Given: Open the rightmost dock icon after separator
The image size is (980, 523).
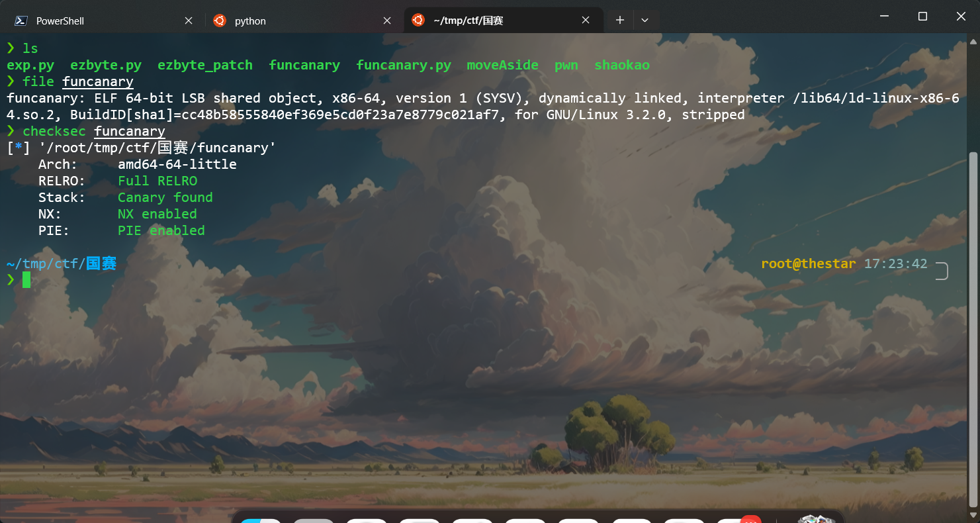Looking at the screenshot, I should (817, 519).
